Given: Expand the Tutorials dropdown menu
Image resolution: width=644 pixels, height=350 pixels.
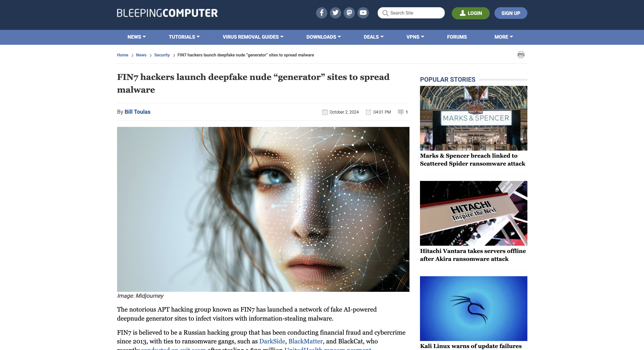Looking at the screenshot, I should (x=184, y=37).
